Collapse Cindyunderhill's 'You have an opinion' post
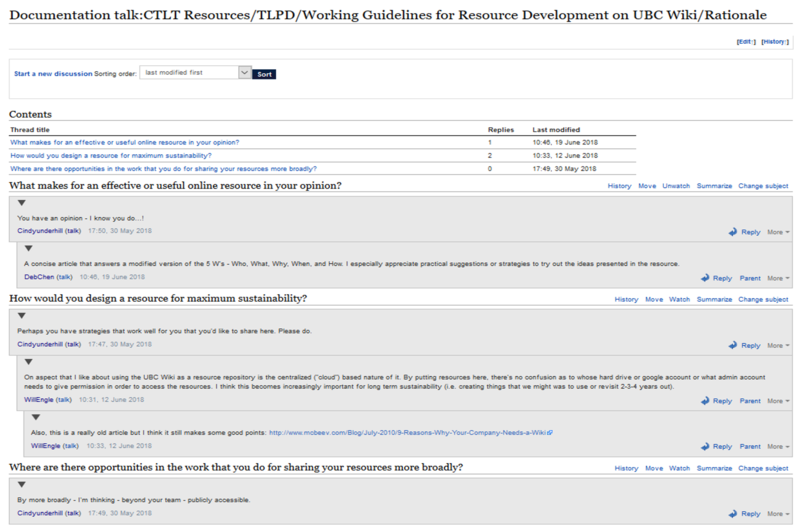The height and width of the screenshot is (529, 800). point(21,203)
